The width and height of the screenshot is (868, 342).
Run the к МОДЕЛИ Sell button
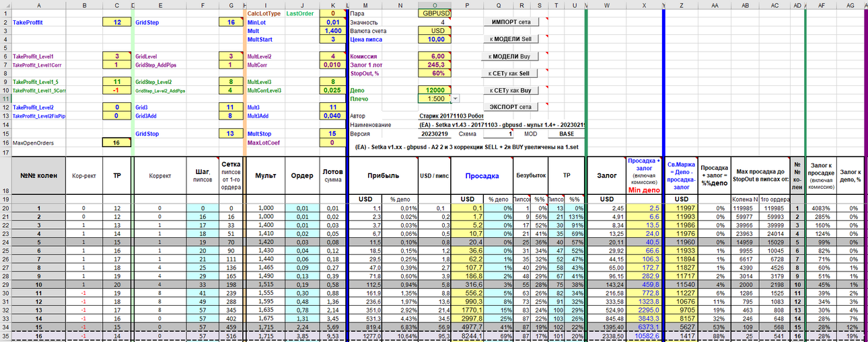(x=511, y=39)
